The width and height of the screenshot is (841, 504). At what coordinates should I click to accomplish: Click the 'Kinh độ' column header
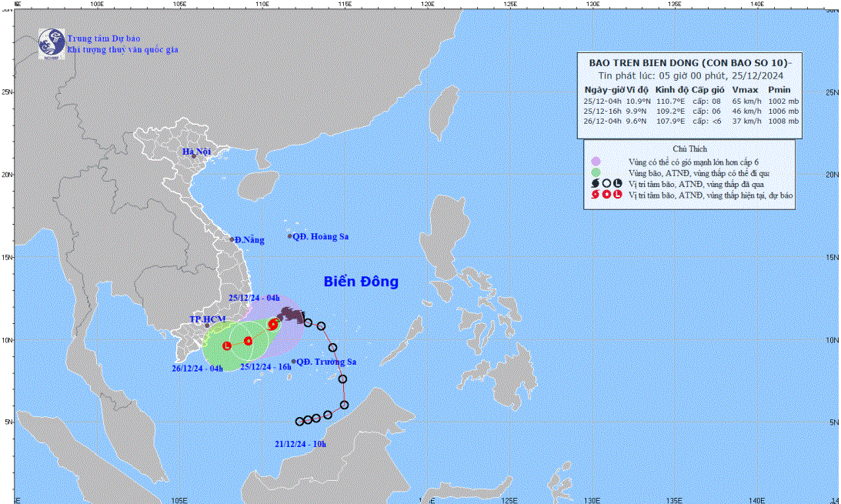point(671,90)
